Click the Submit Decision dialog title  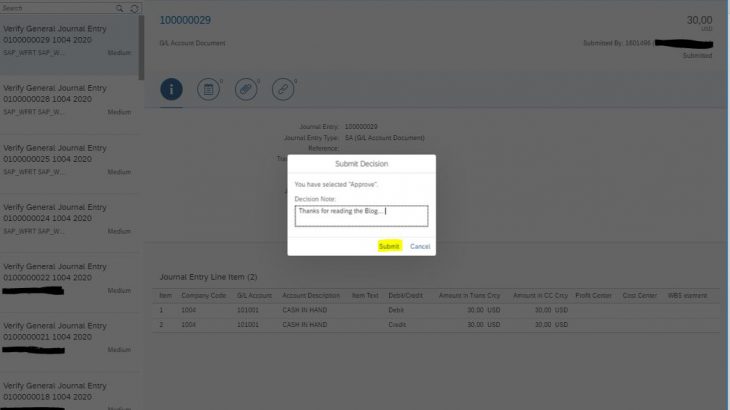(x=361, y=164)
